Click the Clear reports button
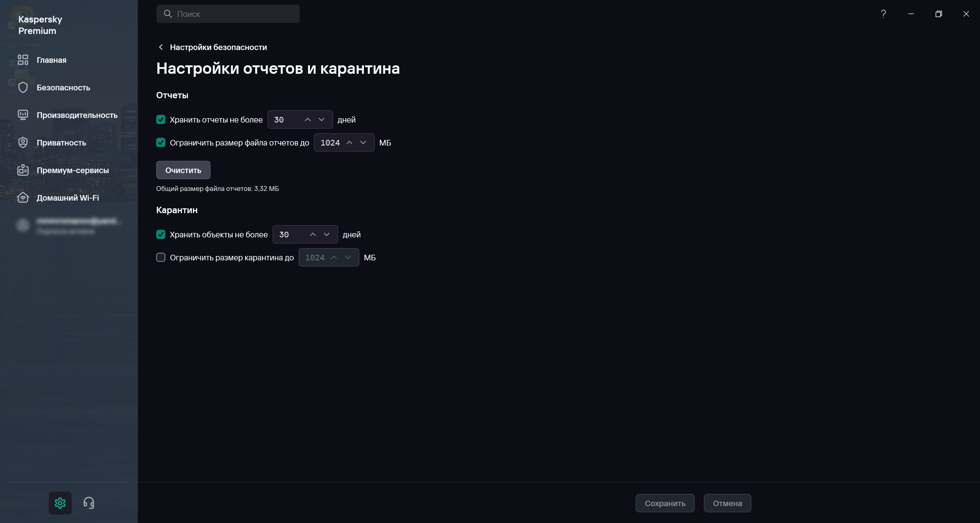 (x=183, y=170)
